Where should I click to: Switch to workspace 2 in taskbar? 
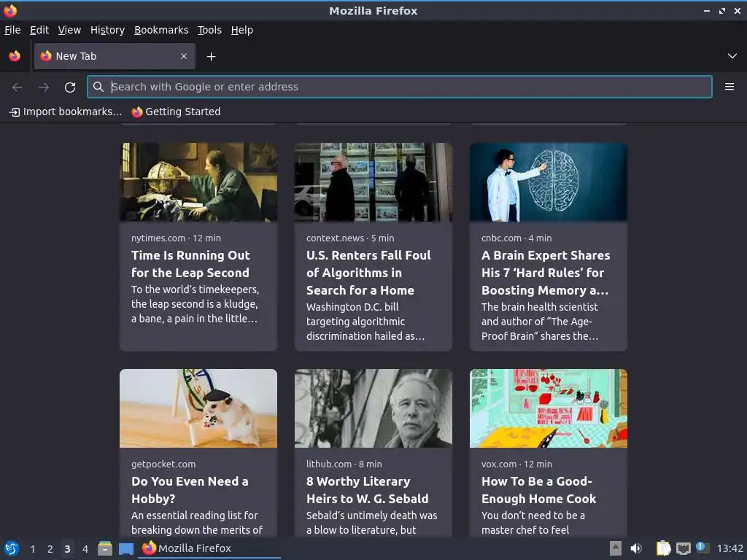[x=50, y=549]
